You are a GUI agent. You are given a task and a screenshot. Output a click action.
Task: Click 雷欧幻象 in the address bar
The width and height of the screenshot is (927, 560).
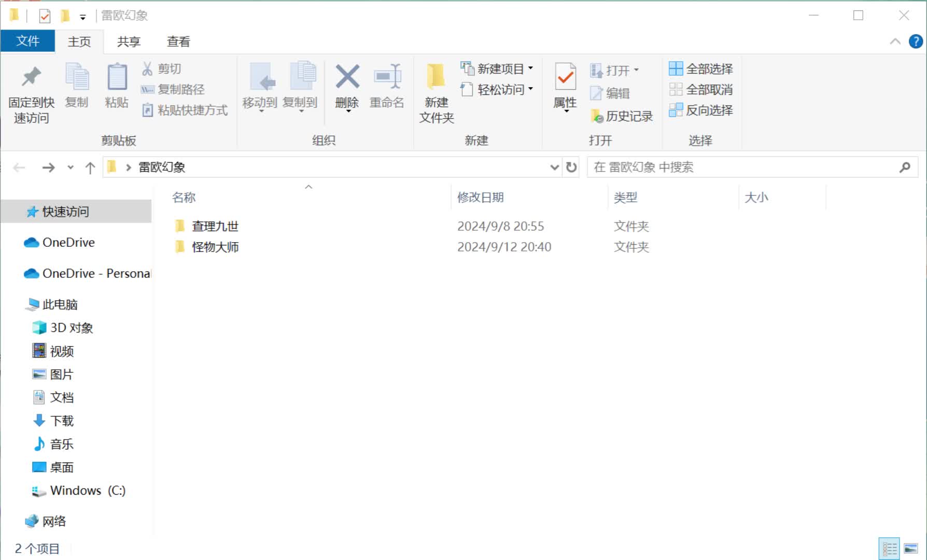[x=162, y=167]
